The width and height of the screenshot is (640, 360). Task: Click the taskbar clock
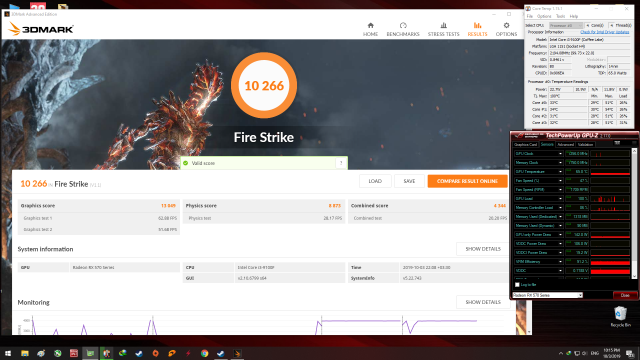click(x=611, y=353)
